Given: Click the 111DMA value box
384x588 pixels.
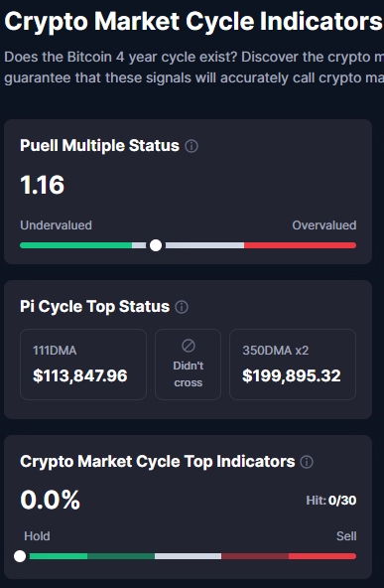Looking at the screenshot, I should coord(83,365).
